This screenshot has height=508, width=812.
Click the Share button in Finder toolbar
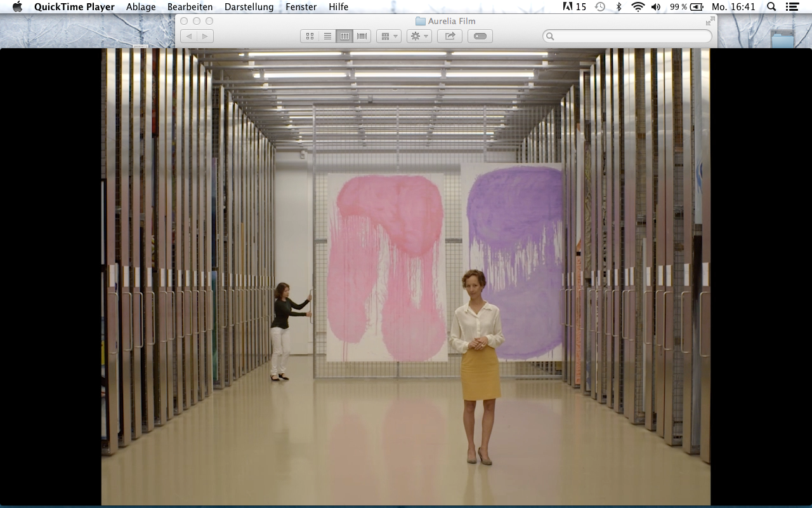(x=450, y=36)
